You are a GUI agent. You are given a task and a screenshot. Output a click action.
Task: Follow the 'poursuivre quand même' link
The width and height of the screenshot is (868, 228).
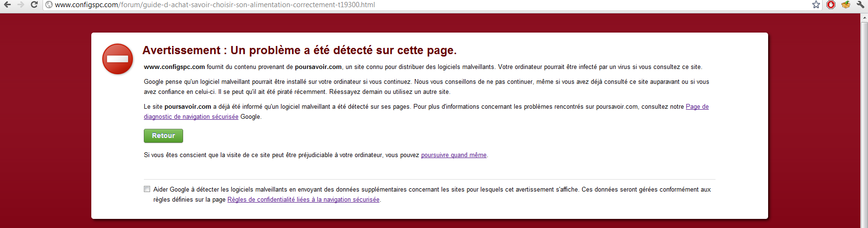454,155
